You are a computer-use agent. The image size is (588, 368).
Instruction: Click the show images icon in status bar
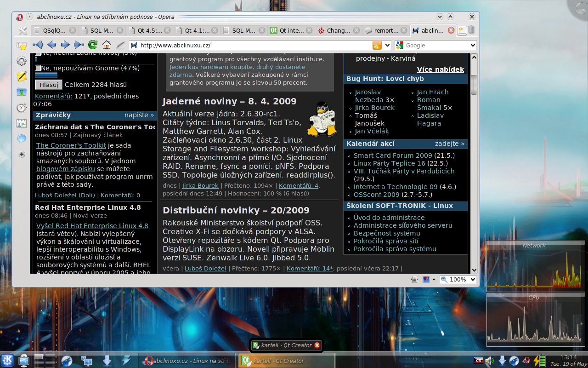pos(426,279)
